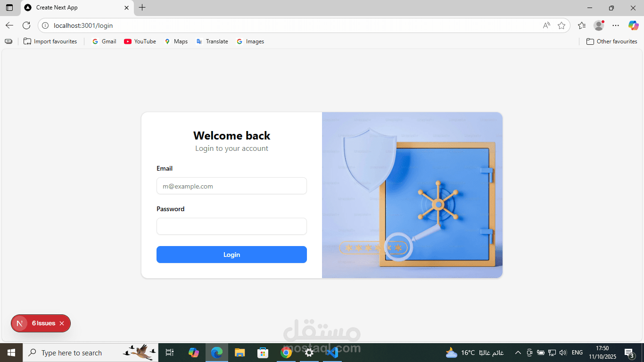Click the 'Login to your account' subtitle
The image size is (644, 362).
click(x=231, y=148)
